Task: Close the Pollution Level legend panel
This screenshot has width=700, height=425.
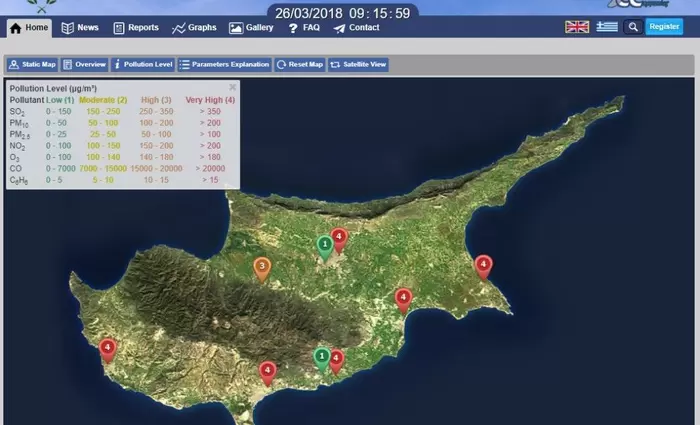Action: coord(232,87)
